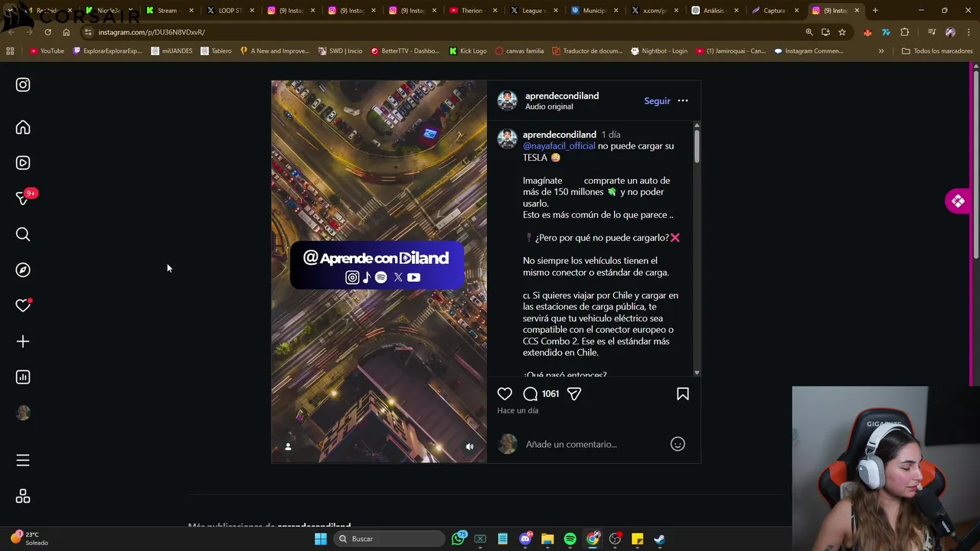The image size is (980, 551).
Task: Open Messages with the 9+ badge
Action: coord(23,198)
